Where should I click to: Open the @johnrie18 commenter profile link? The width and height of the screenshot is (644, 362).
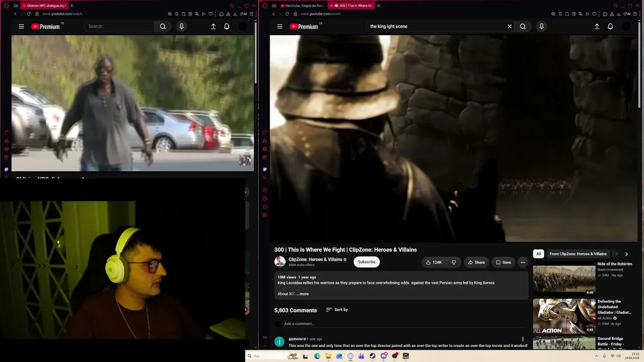point(297,339)
